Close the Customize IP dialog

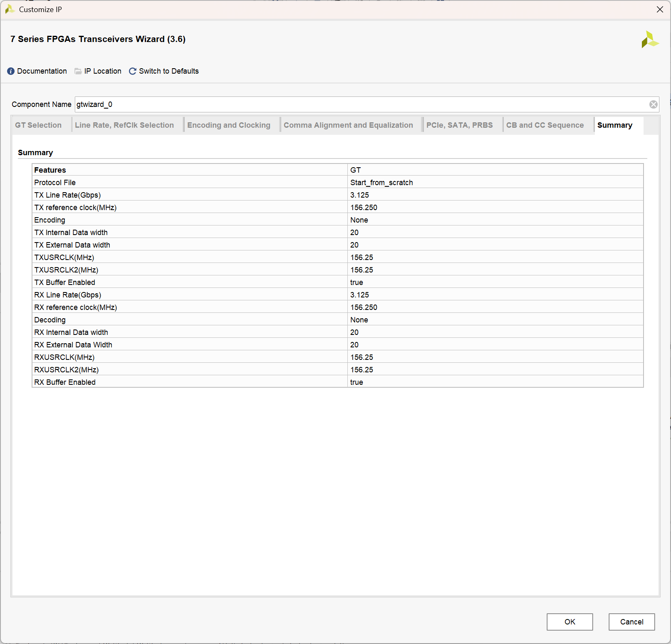pyautogui.click(x=660, y=9)
